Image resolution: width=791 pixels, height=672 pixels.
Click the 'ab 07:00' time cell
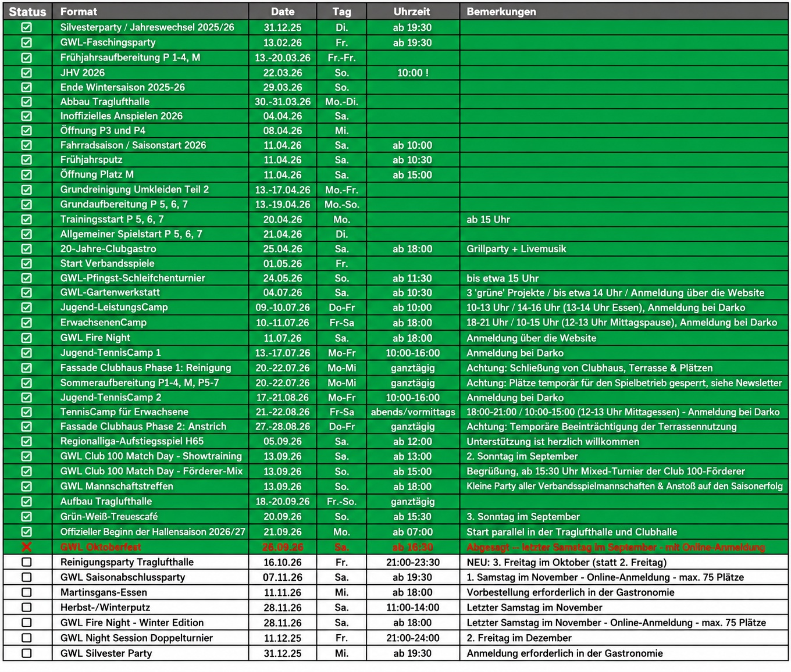point(412,532)
